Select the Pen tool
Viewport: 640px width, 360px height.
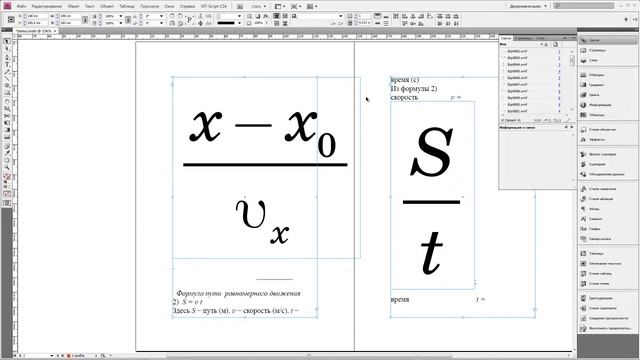pyautogui.click(x=7, y=57)
